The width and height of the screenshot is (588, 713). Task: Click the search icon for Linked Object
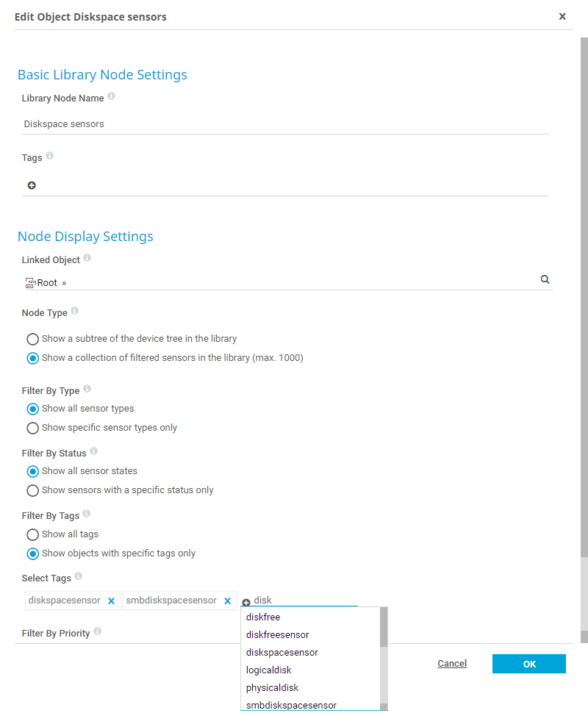coord(545,279)
